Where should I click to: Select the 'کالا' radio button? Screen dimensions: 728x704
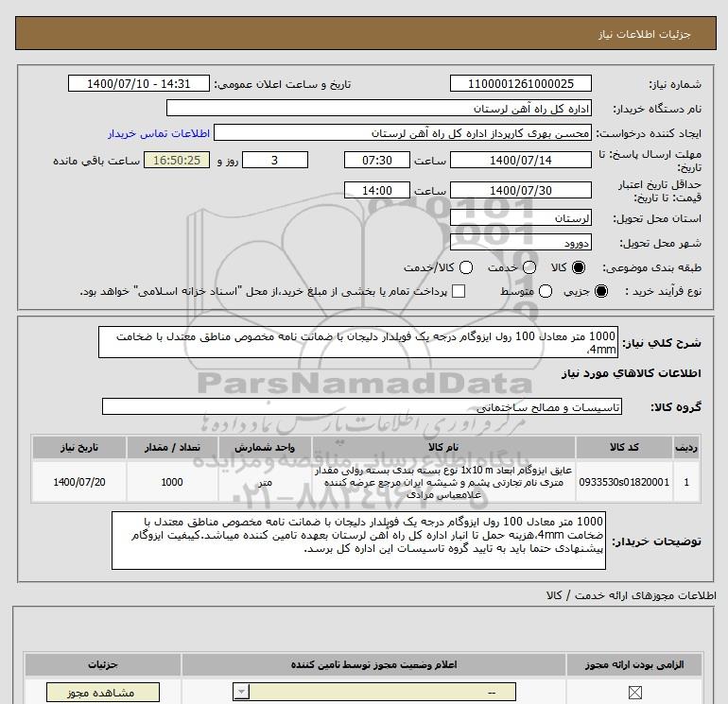click(x=579, y=267)
